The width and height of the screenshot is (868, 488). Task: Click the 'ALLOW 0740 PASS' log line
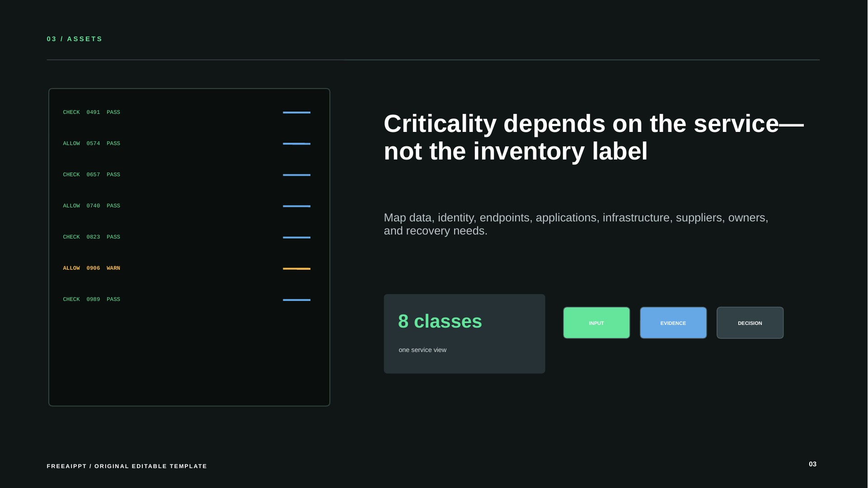click(92, 206)
